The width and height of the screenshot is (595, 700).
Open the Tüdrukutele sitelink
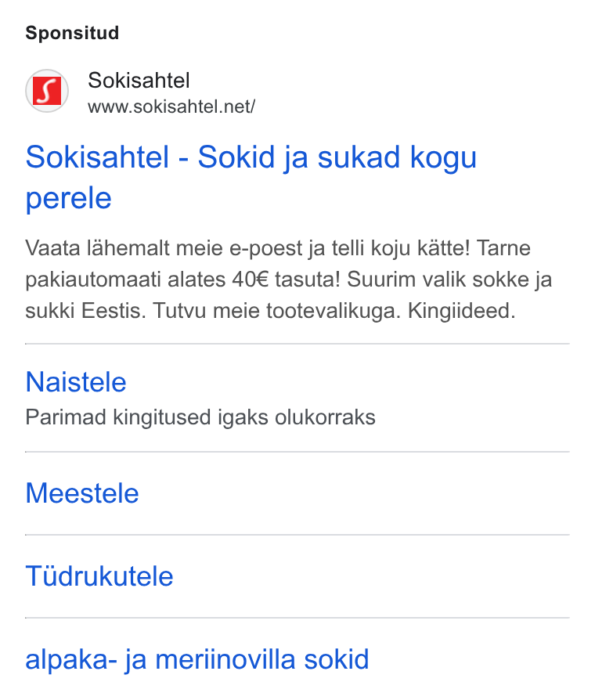click(99, 576)
